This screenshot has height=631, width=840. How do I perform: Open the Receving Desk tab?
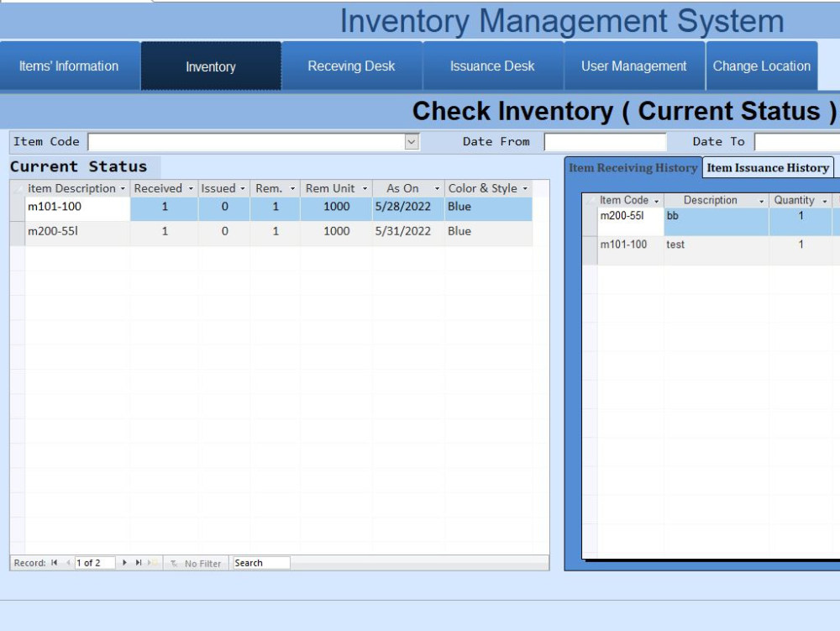[x=351, y=66]
